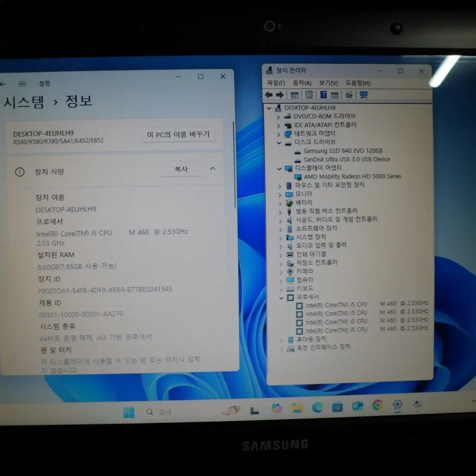The height and width of the screenshot is (476, 476).
Task: Open File Explorer from the taskbar
Action: (x=297, y=407)
